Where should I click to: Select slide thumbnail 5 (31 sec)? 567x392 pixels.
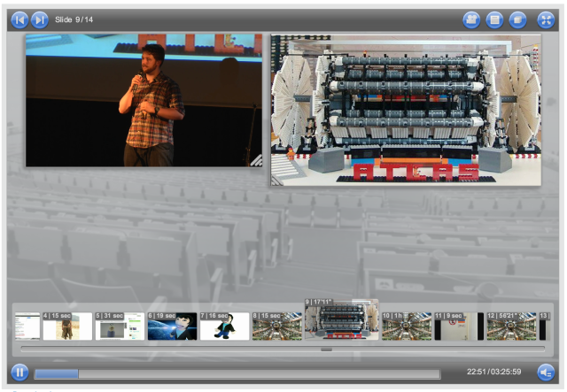point(120,327)
